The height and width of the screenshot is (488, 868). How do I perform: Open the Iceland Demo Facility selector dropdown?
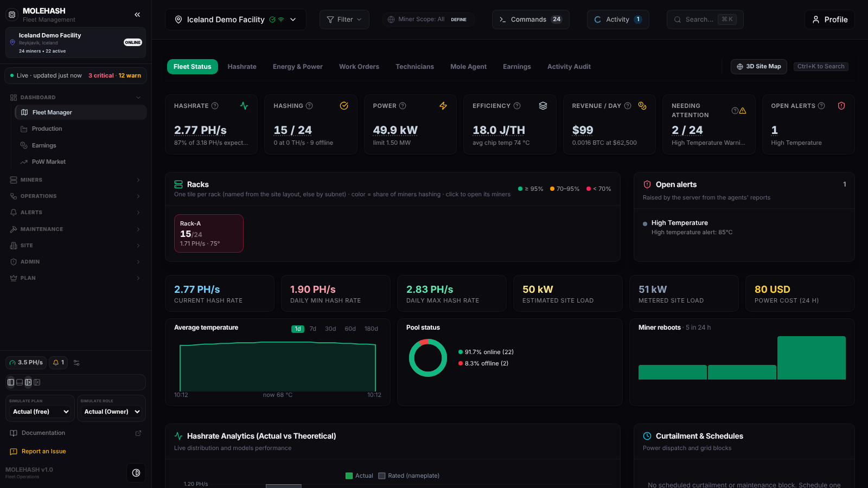tap(235, 20)
